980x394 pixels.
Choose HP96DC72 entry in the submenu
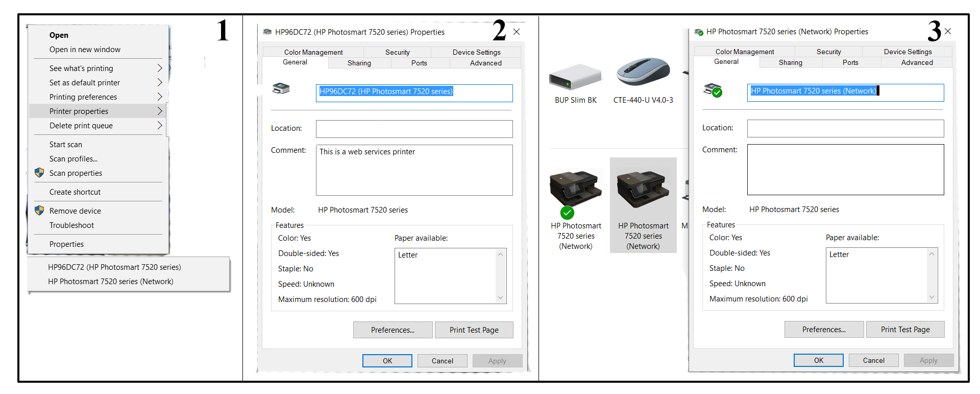(x=114, y=267)
